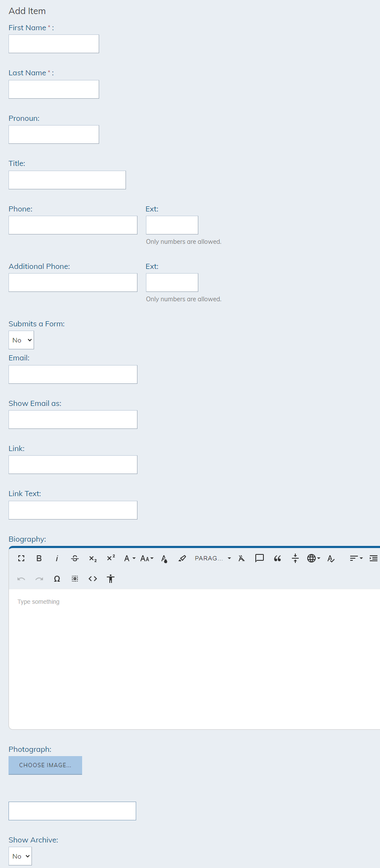The width and height of the screenshot is (380, 868).
Task: Apply bold formatting in Biography editor
Action: click(39, 558)
